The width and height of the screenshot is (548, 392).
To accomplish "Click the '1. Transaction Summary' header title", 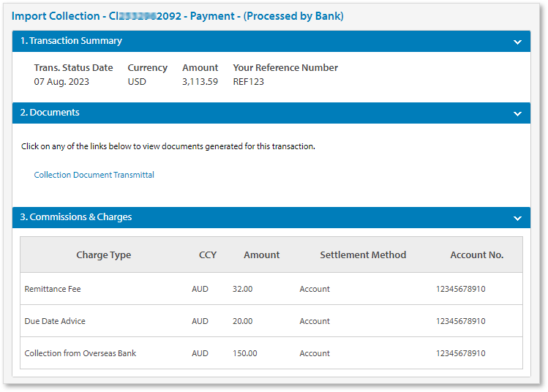I will tap(71, 41).
